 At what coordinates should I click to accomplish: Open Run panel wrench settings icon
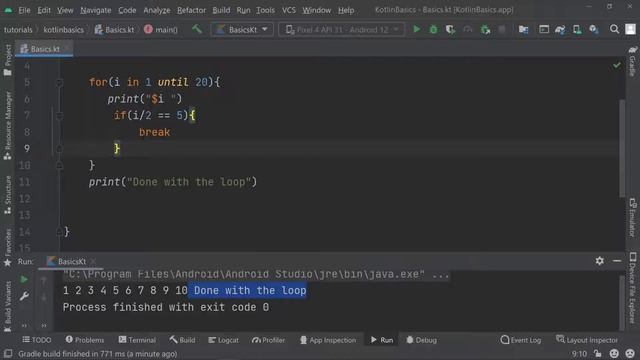tap(24, 296)
